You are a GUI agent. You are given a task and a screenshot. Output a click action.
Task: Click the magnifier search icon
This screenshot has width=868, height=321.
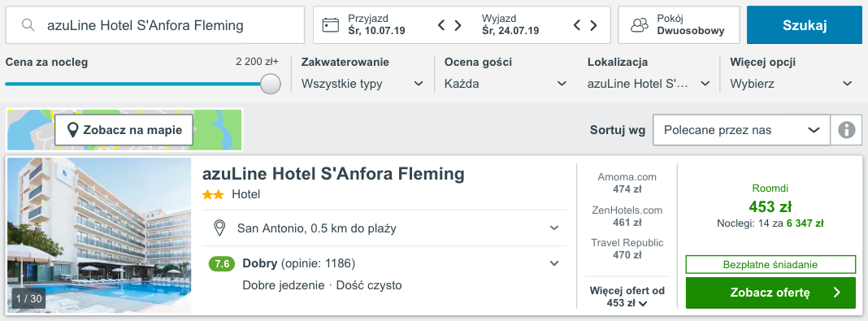tap(28, 25)
